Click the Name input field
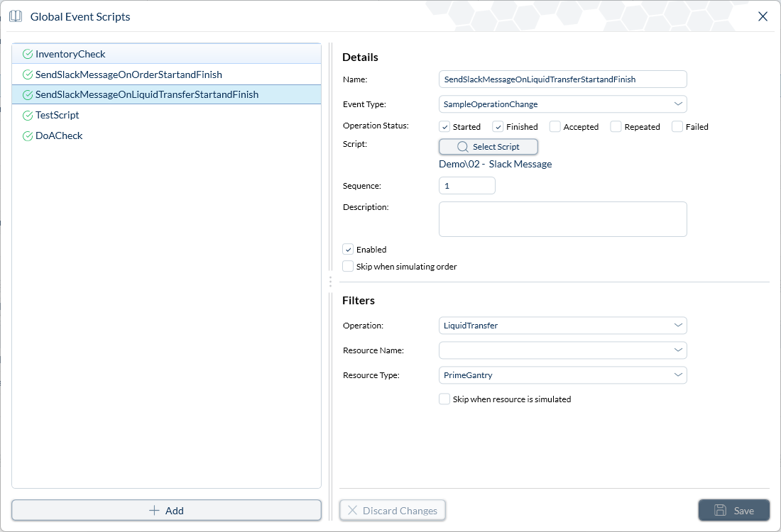781x532 pixels. click(x=563, y=79)
